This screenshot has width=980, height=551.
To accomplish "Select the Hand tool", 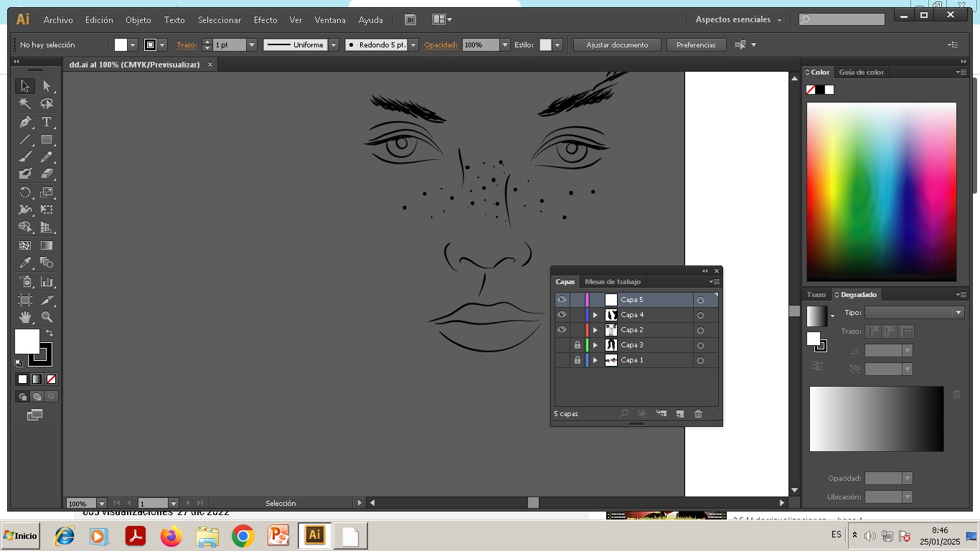I will click(25, 317).
